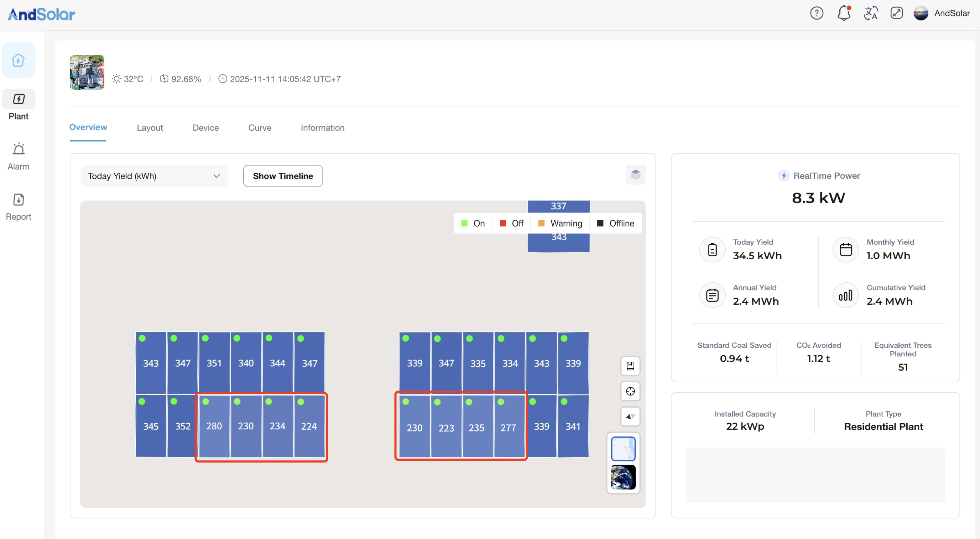Click the Show Timeline button
Screen dimensions: 980x539
tap(283, 176)
